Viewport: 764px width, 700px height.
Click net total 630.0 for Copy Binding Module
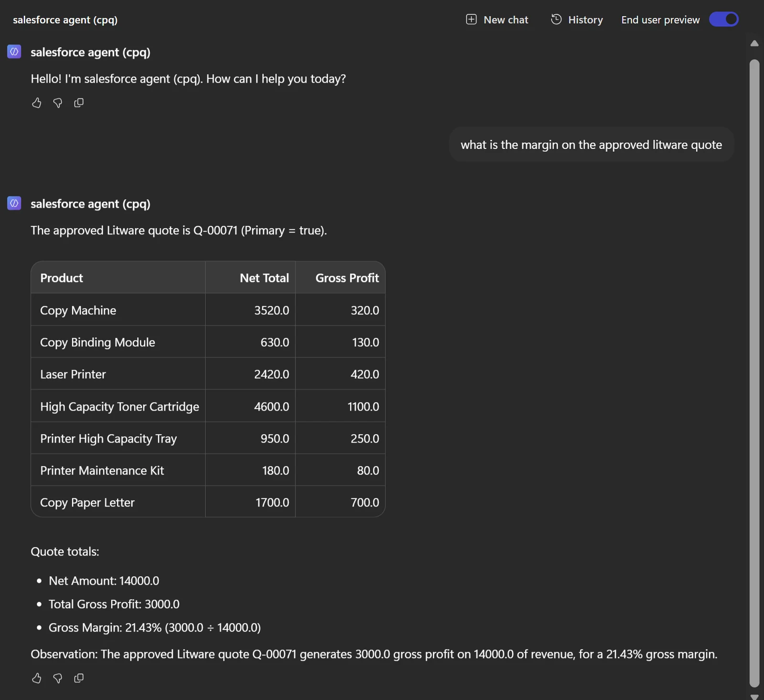[x=251, y=342]
